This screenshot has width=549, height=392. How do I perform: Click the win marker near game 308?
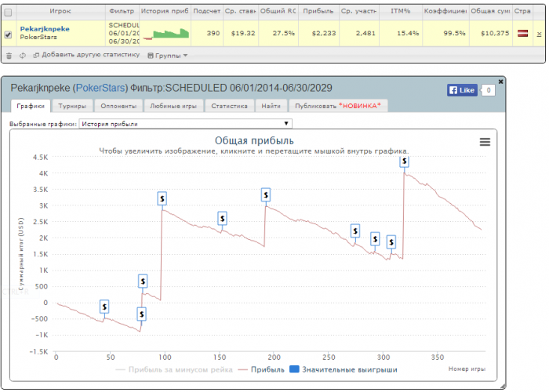[391, 241]
